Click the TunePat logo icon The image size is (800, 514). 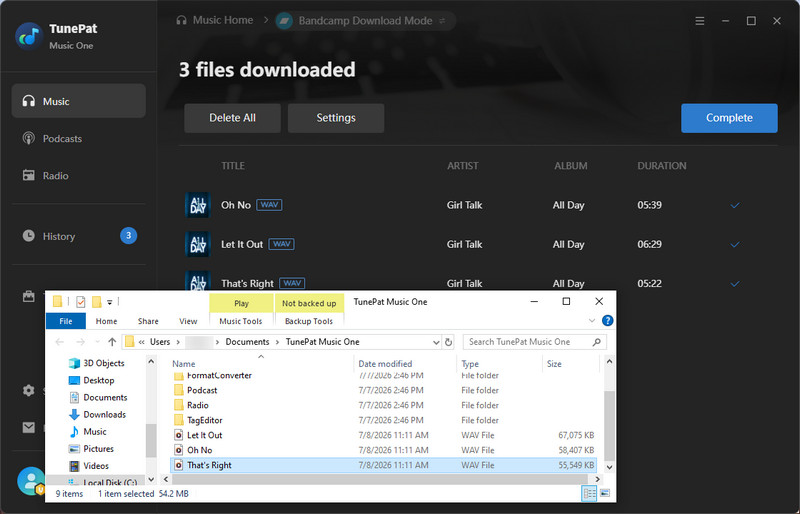tap(29, 36)
